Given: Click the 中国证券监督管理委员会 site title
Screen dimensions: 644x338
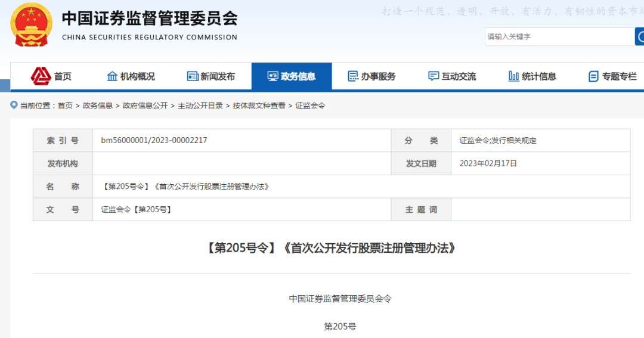Looking at the screenshot, I should [150, 18].
